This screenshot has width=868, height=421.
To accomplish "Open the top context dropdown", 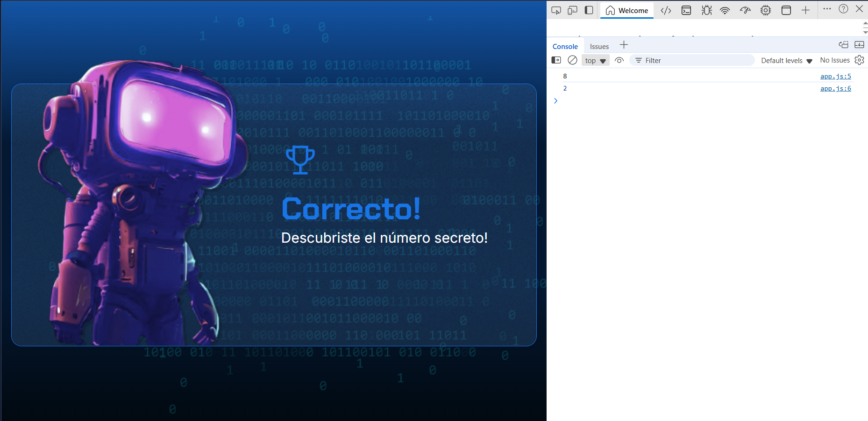I will tap(595, 61).
